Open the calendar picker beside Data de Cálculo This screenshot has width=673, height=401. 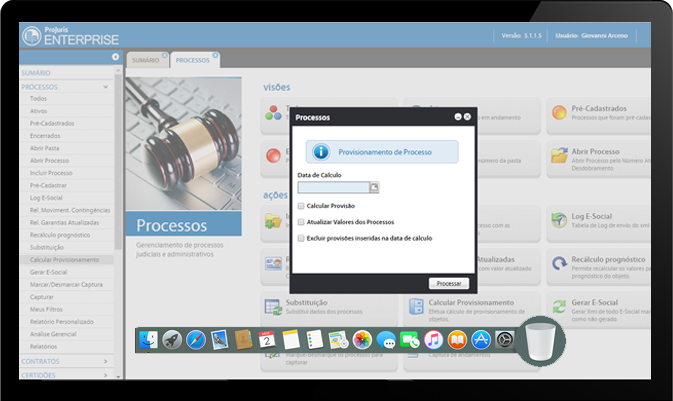point(375,187)
